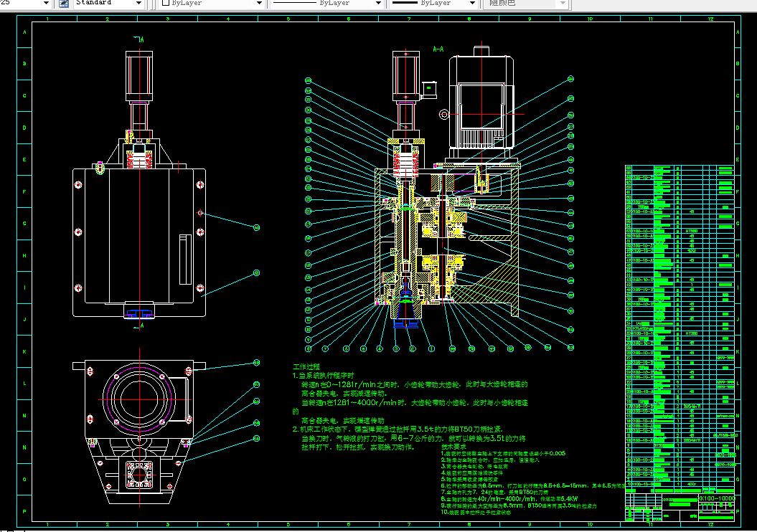Select the line 拉杆打下,松开拉抓,实现换刀动作

tap(358, 447)
